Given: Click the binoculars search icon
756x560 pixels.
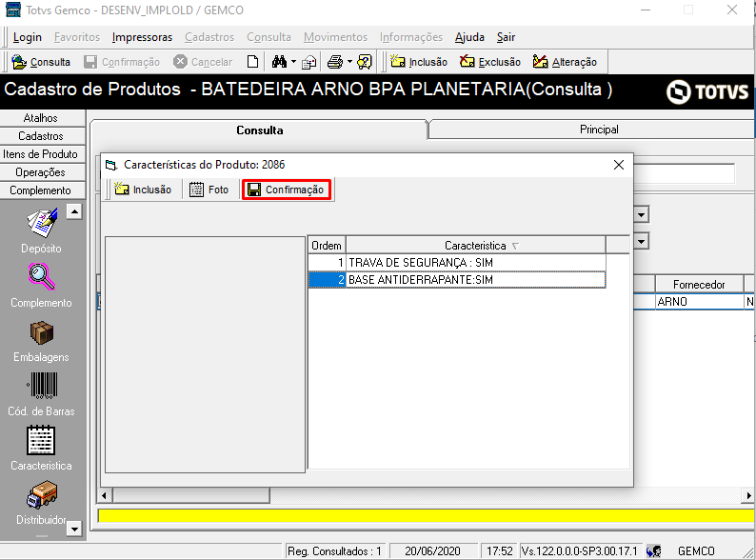Looking at the screenshot, I should 279,62.
